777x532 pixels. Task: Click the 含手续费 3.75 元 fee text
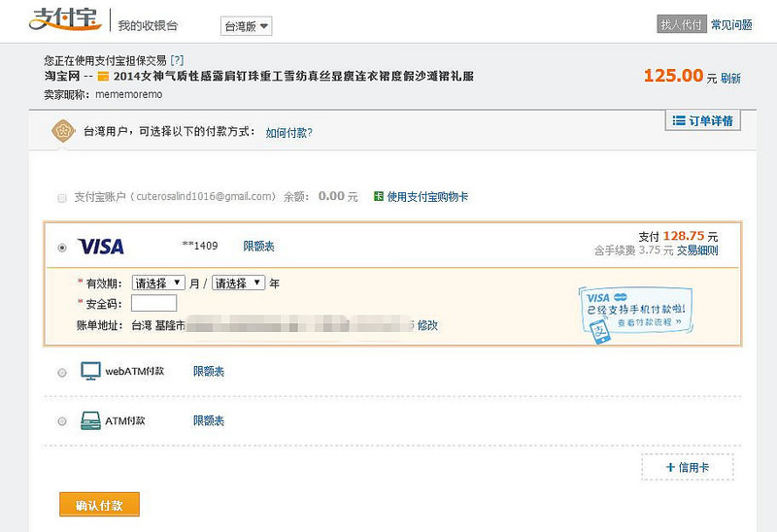tap(634, 250)
